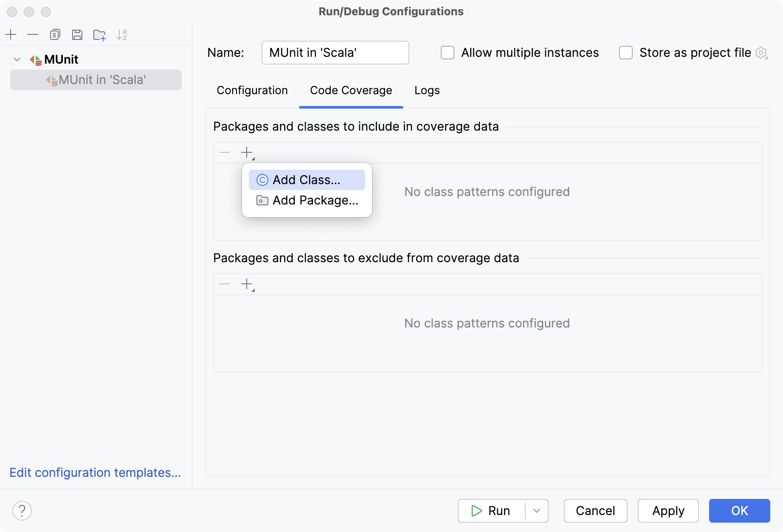Switch to the Logs tab
Screen dimensions: 783x532
point(427,90)
